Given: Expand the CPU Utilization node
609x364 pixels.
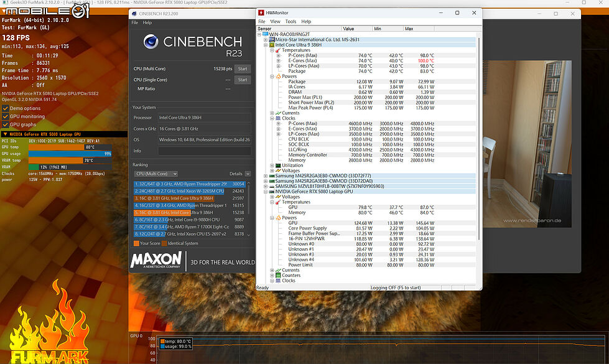Looking at the screenshot, I should [272, 166].
